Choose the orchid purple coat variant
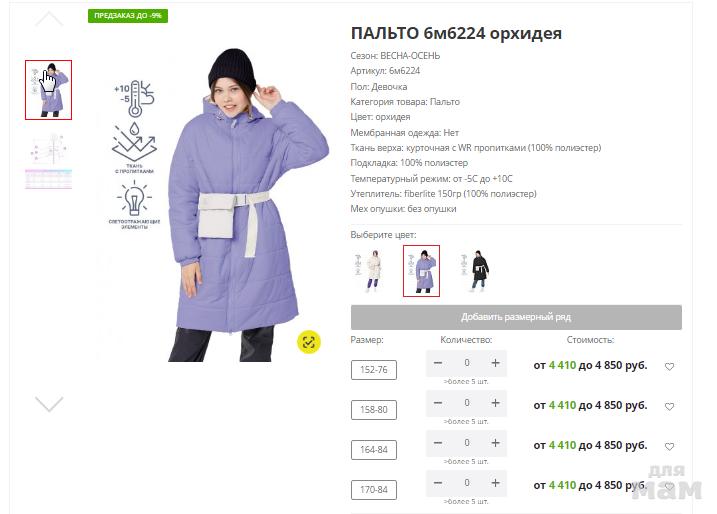This screenshot has height=514, width=717. (x=421, y=271)
